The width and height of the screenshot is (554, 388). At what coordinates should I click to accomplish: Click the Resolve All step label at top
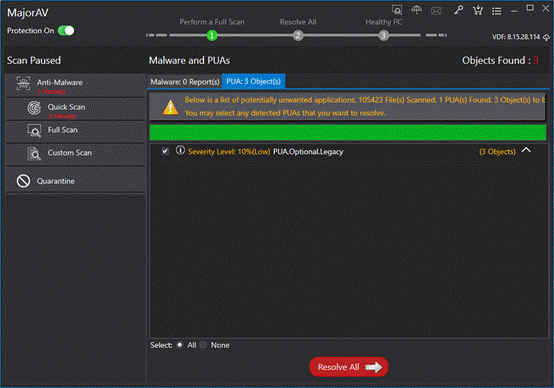pos(298,22)
